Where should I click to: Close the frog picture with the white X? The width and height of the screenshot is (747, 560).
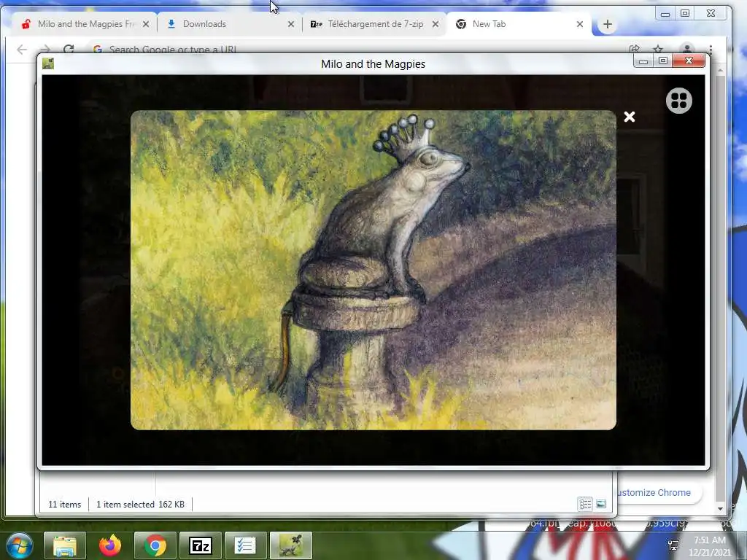630,117
